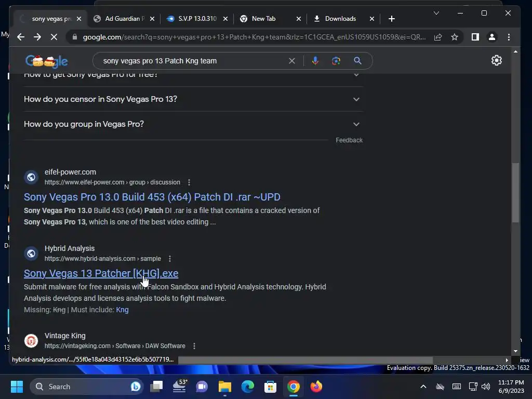Screen dimensions: 532x399
Task: Open more options for eifel-power.com result
Action: click(189, 182)
